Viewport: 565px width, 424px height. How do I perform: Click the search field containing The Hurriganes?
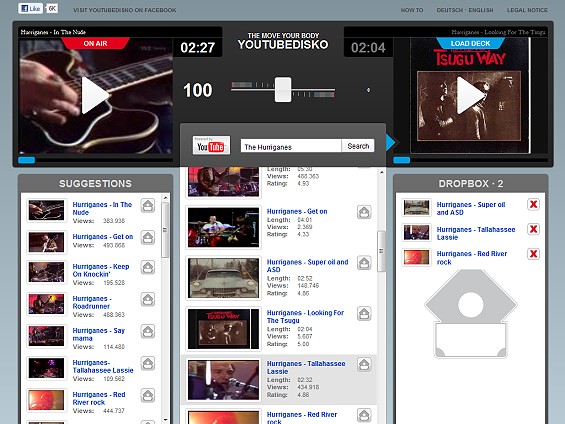291,146
